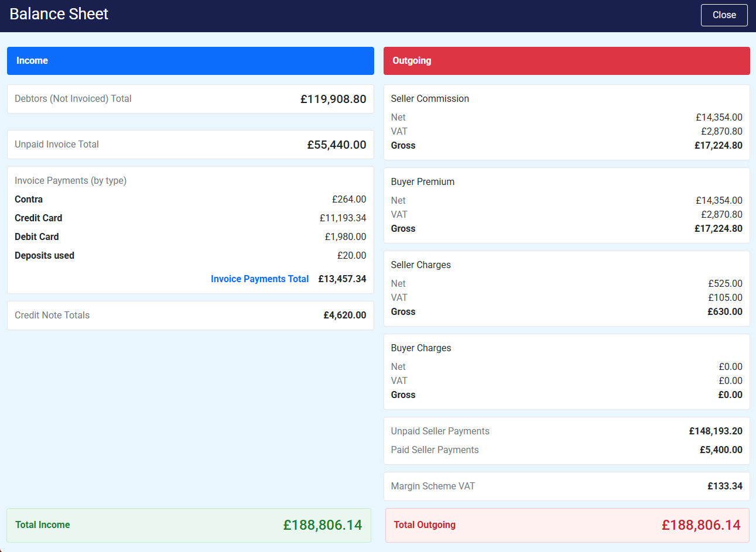Select the green Total Income amount £188,806.14
Viewport: 756px width, 552px height.
(x=323, y=525)
